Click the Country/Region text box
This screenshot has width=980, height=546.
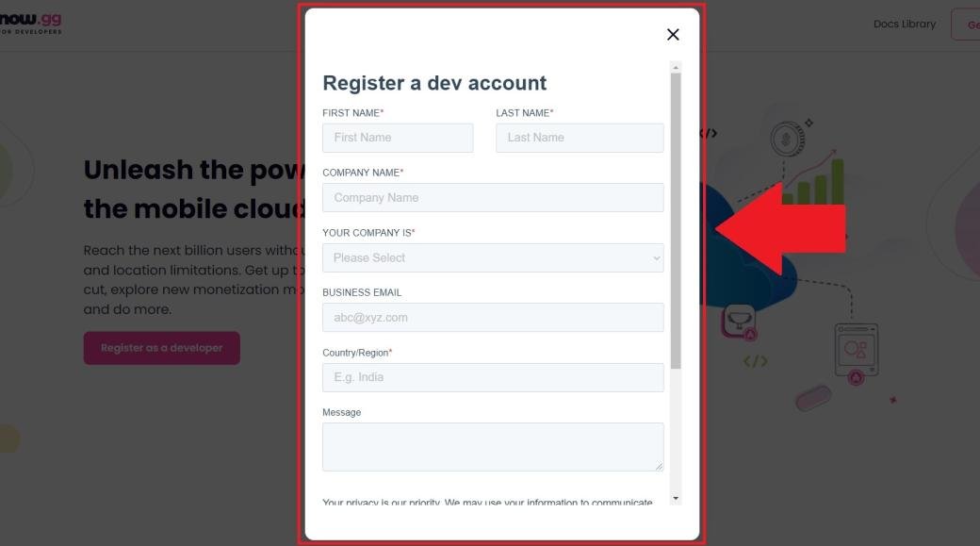click(x=493, y=377)
